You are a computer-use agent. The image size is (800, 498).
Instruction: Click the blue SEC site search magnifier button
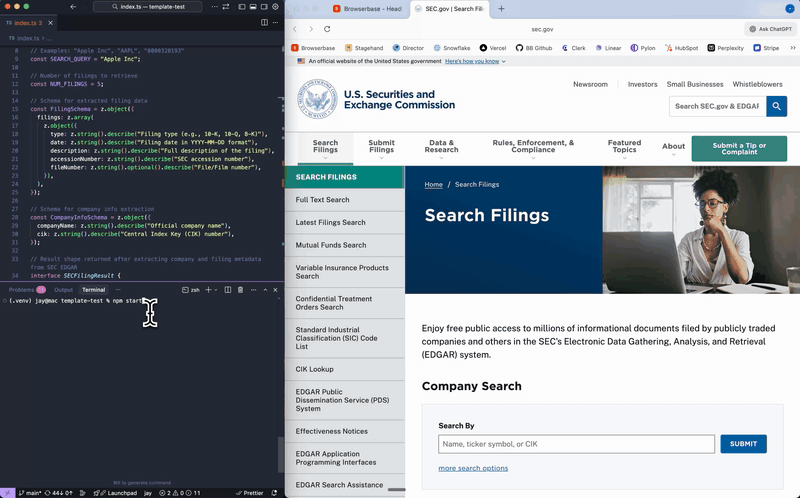[777, 106]
